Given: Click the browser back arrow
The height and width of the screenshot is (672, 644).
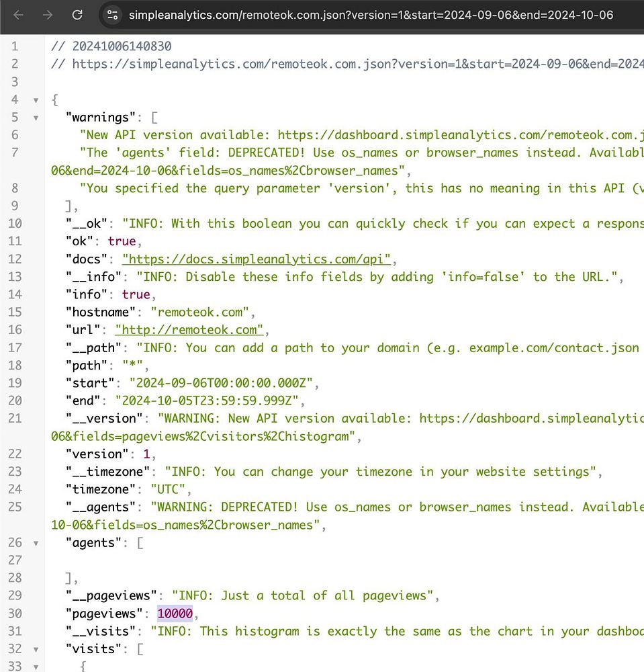Looking at the screenshot, I should tap(18, 15).
